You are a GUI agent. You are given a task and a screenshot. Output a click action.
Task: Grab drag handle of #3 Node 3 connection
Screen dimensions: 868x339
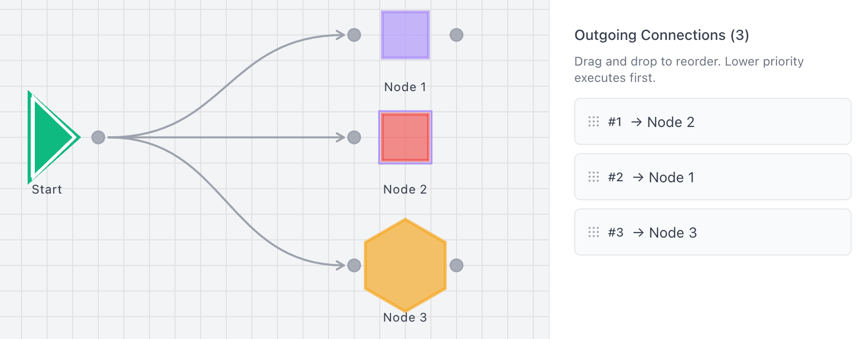click(594, 232)
